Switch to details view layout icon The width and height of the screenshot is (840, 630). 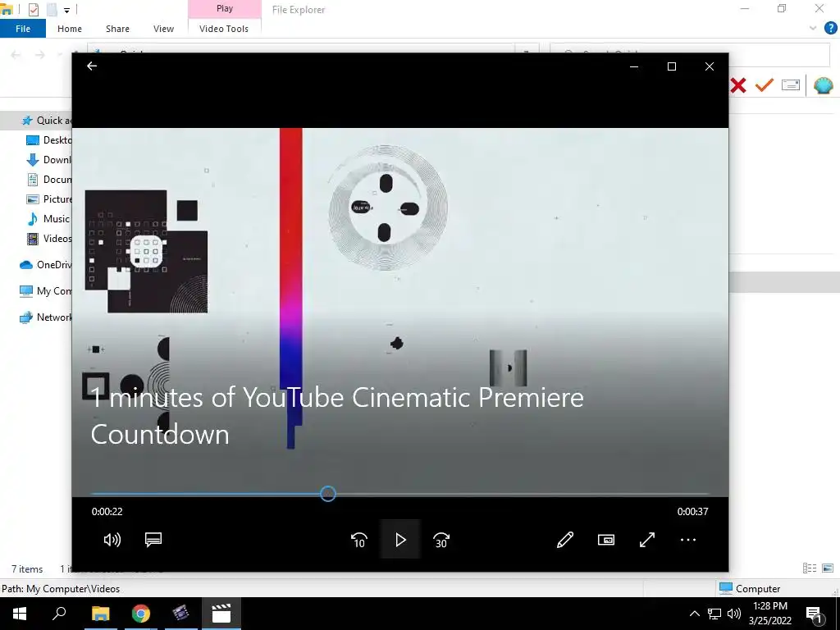click(x=810, y=568)
